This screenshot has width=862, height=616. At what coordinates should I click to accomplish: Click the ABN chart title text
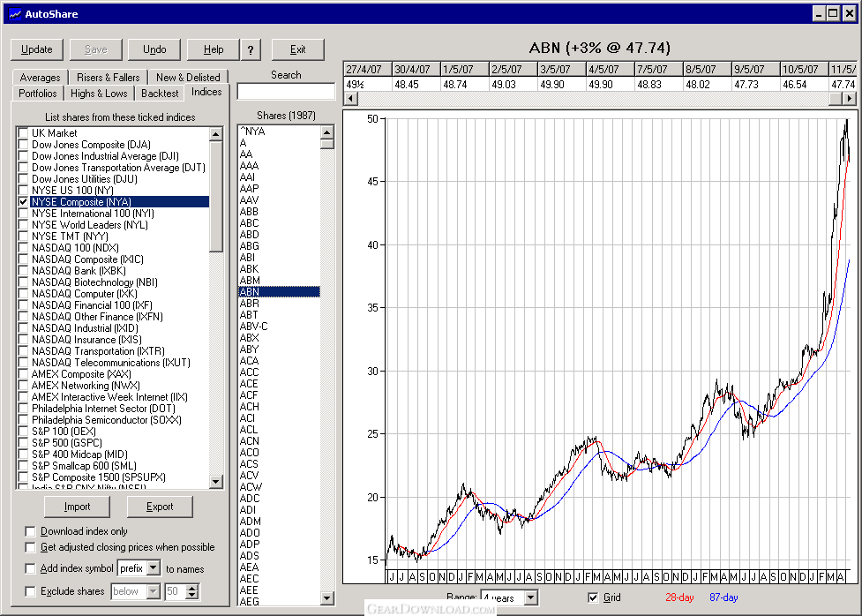600,48
